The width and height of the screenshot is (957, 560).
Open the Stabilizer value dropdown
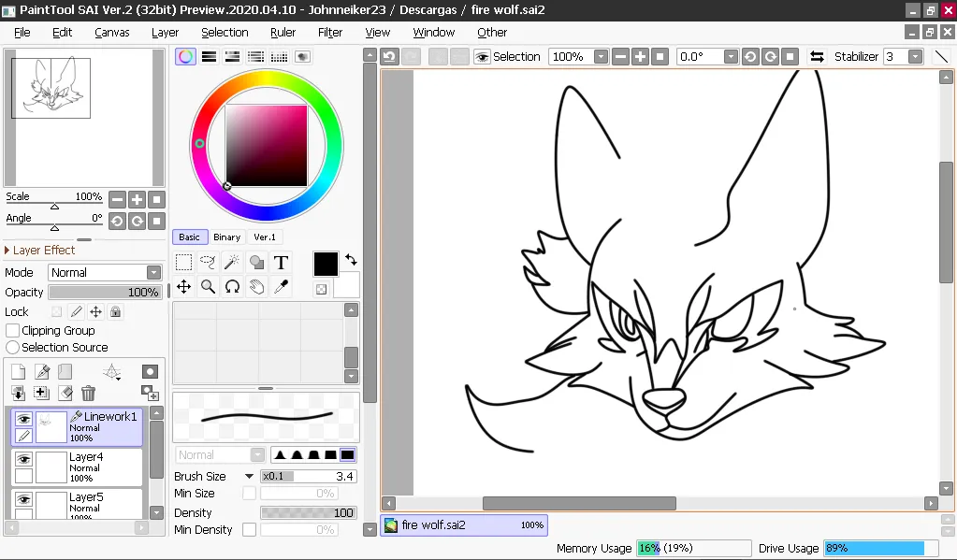(915, 57)
